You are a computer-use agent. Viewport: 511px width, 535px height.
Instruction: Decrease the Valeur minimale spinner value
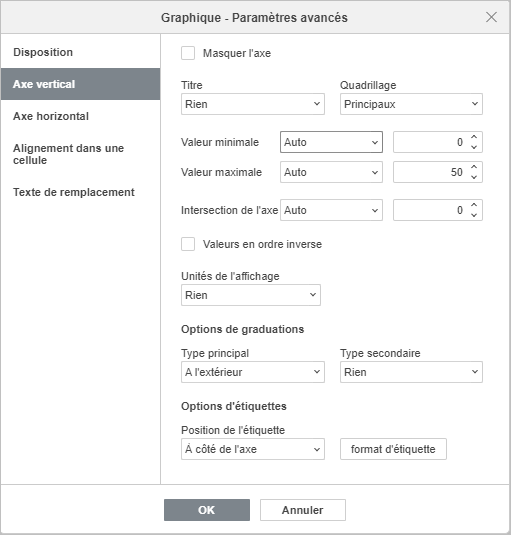click(x=474, y=147)
